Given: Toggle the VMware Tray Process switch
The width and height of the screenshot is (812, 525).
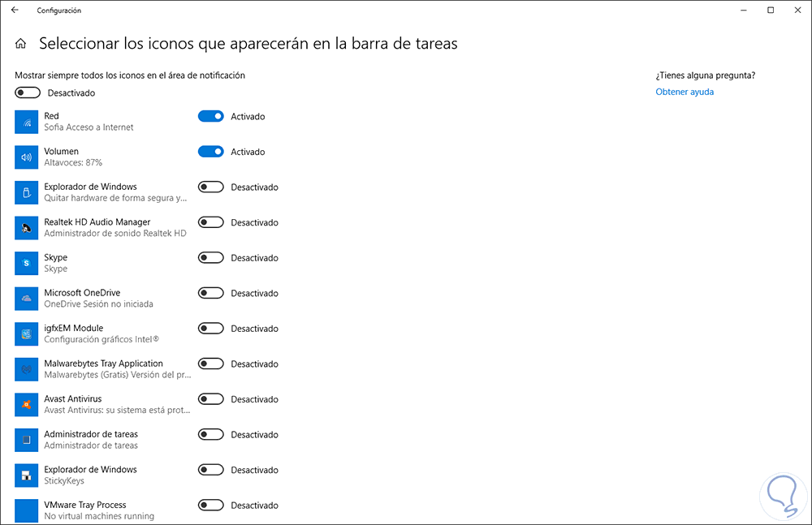Looking at the screenshot, I should pos(210,506).
